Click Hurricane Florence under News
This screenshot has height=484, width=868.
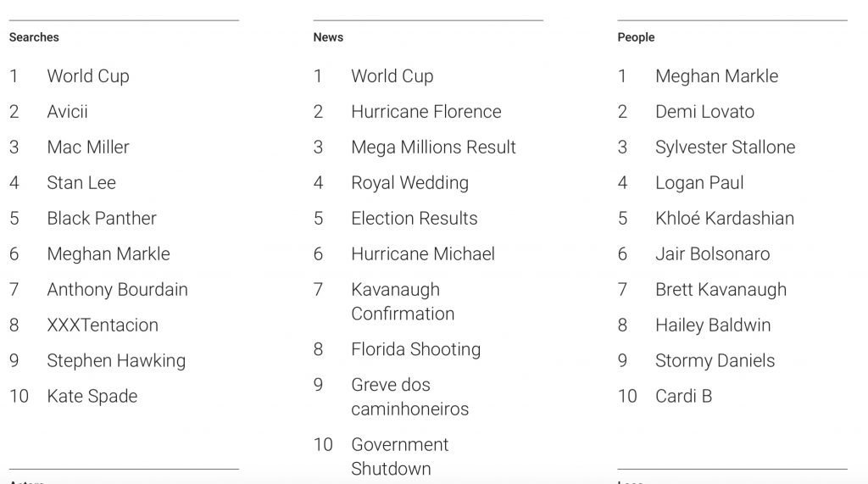(x=426, y=112)
